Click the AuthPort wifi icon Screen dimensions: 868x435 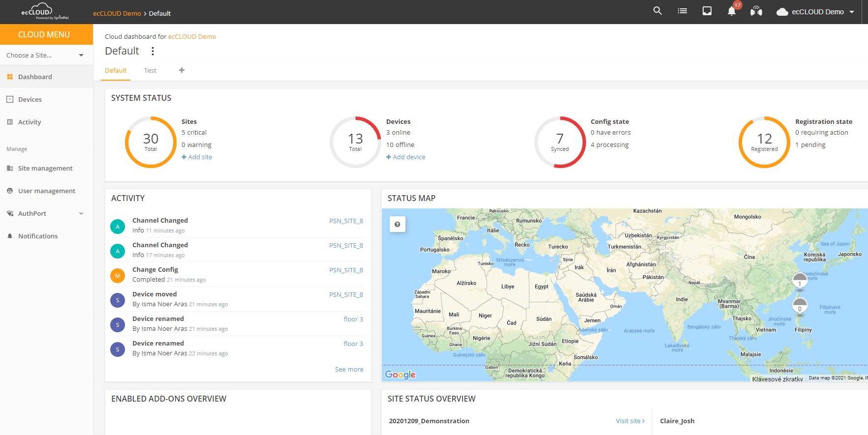(10, 213)
